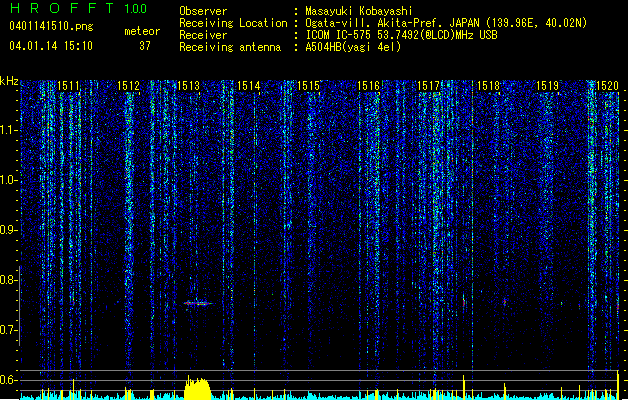This screenshot has width=629, height=400.
Task: Click the 'meteor' label above the count
Action: 142,31
